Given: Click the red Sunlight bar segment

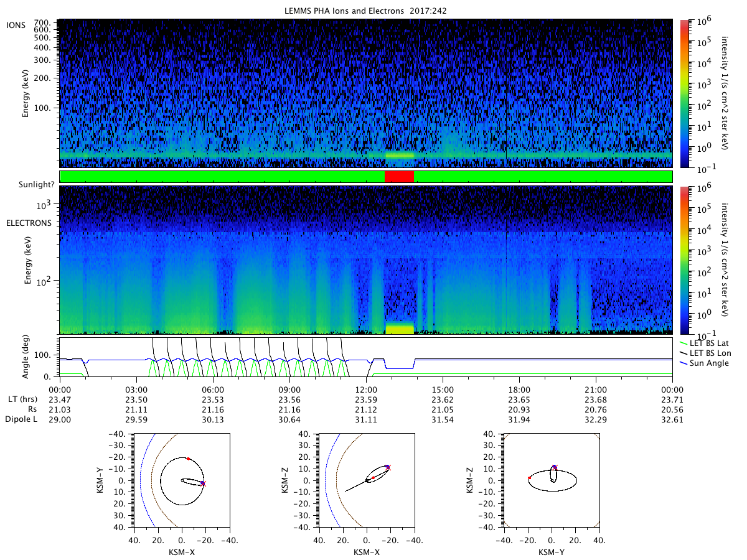Looking at the screenshot, I should tap(399, 177).
